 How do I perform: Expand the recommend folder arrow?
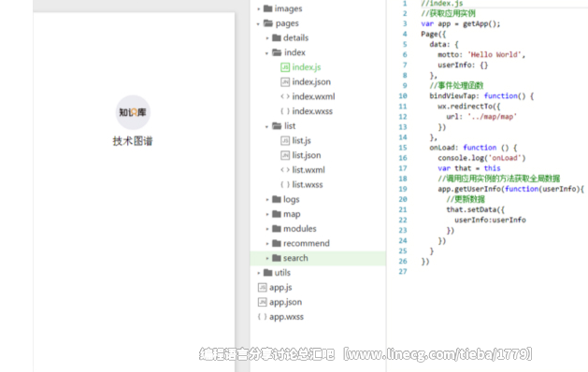pyautogui.click(x=267, y=244)
